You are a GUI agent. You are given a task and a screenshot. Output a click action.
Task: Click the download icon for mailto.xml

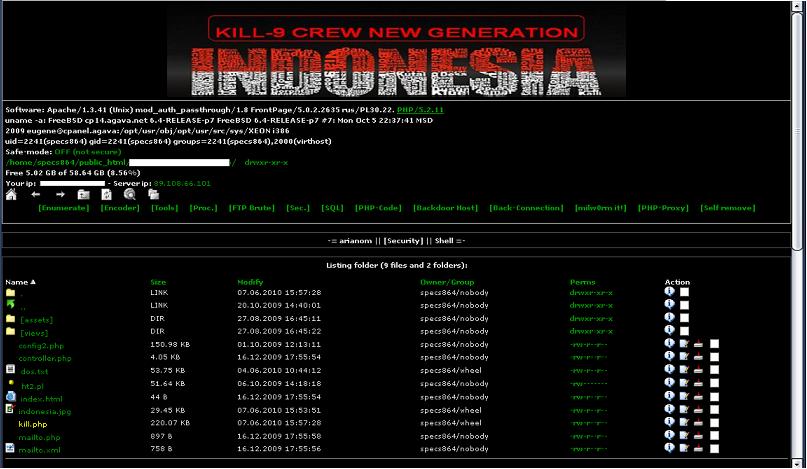tap(698, 448)
